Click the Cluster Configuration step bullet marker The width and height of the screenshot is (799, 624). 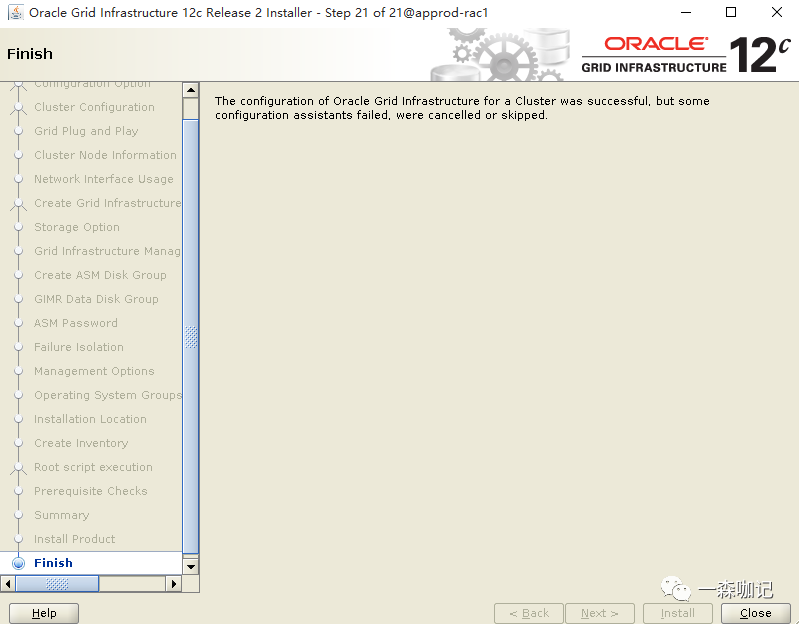pyautogui.click(x=18, y=107)
